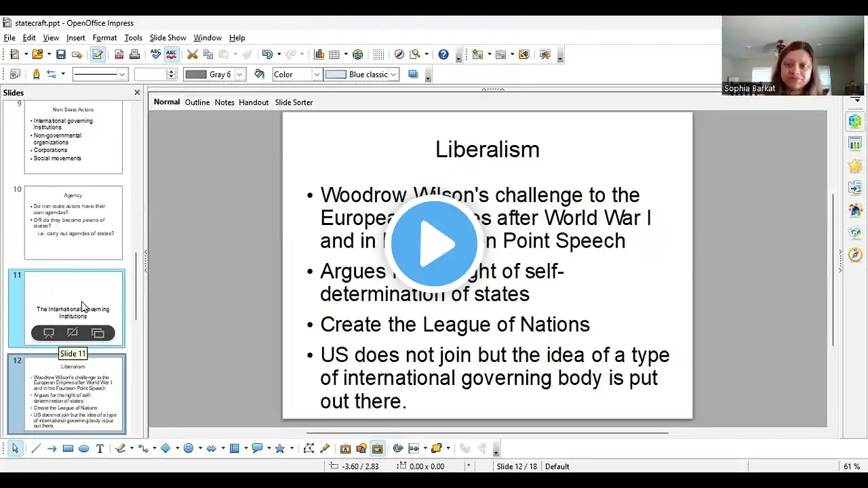Switch to the Outline view tab
Image resolution: width=868 pixels, height=488 pixels.
197,102
